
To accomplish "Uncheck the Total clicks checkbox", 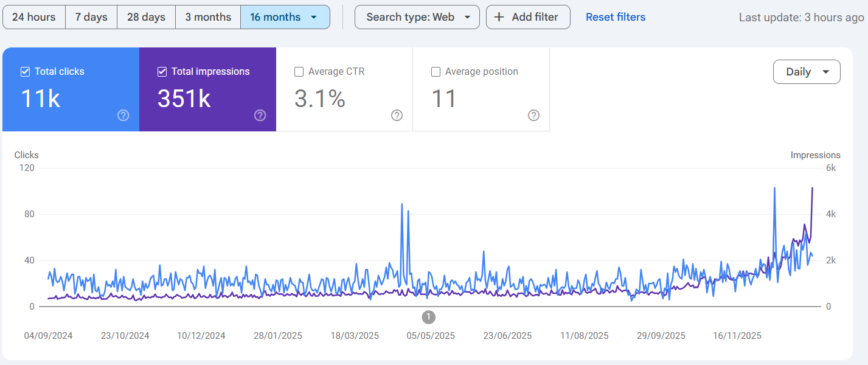I will 26,72.
